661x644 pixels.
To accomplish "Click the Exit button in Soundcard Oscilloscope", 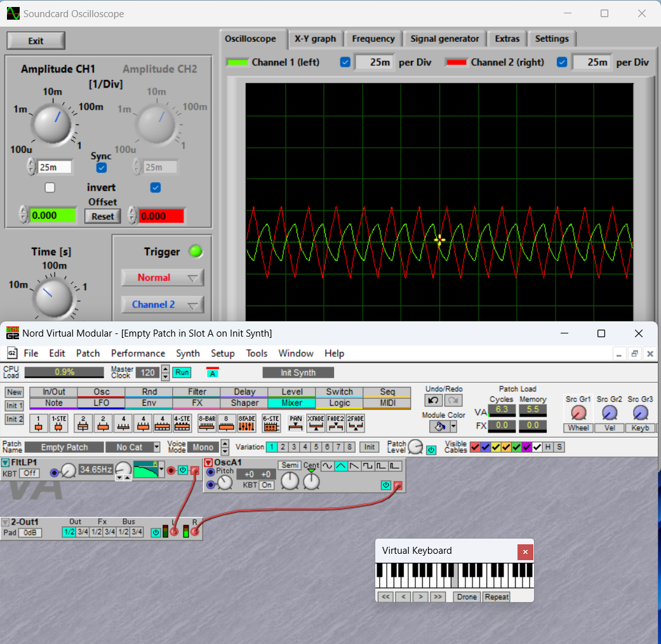I will pos(36,41).
